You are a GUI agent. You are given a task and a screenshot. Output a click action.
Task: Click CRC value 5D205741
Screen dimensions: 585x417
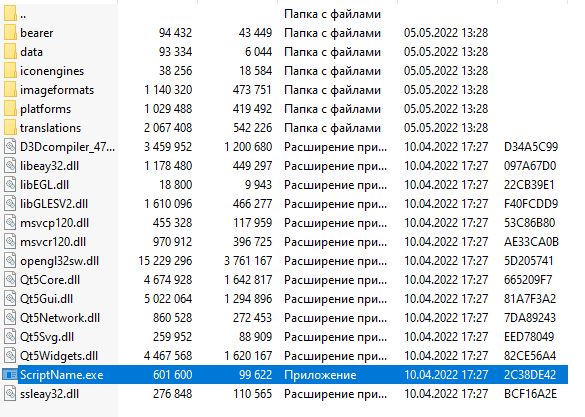pos(528,261)
